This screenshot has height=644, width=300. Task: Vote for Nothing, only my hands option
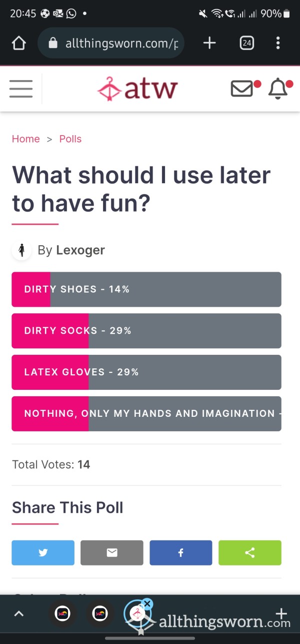[x=146, y=414]
